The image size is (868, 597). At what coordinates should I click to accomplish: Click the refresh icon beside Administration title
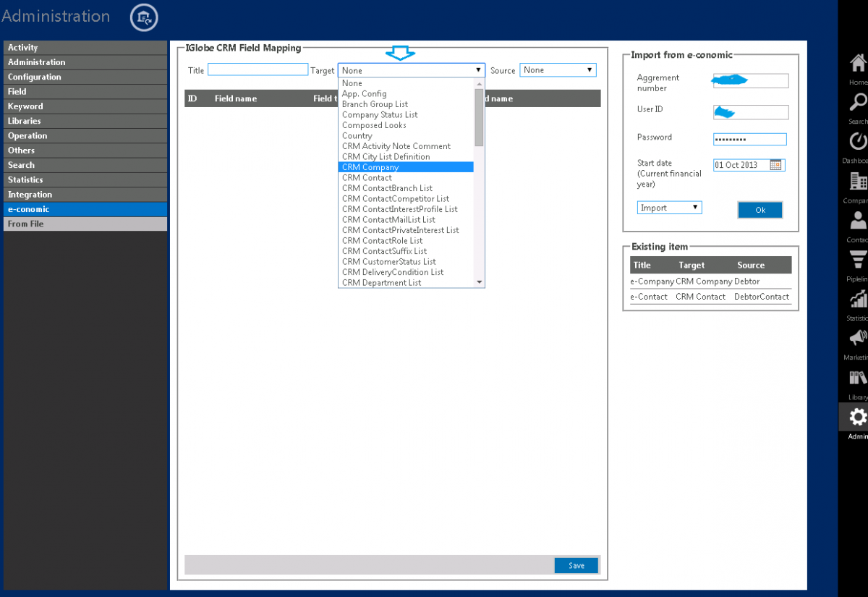(144, 17)
